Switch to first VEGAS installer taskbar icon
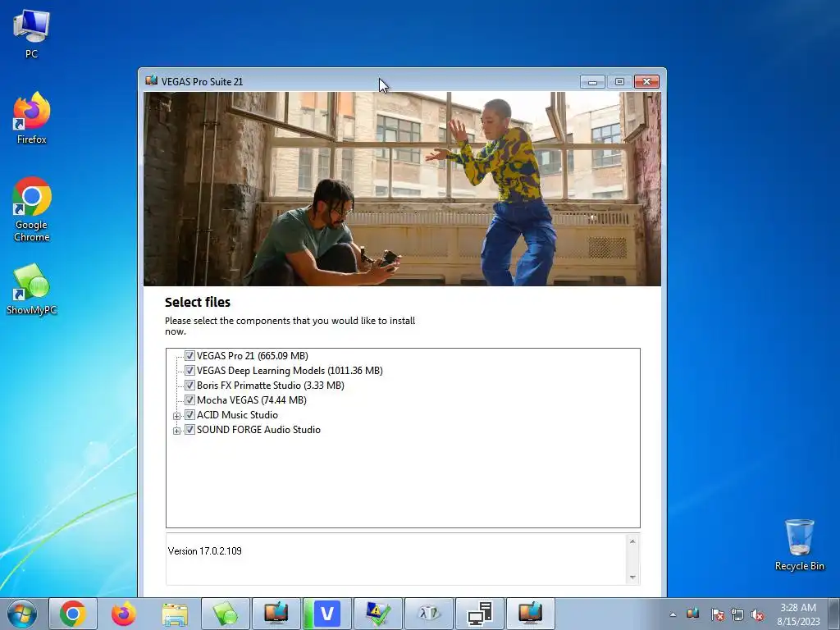The height and width of the screenshot is (630, 840). pos(276,614)
